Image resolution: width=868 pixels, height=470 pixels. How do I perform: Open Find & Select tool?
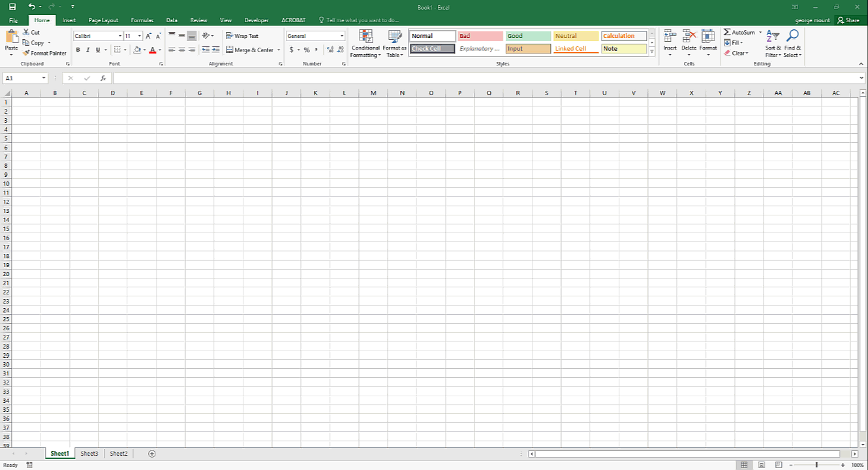792,44
